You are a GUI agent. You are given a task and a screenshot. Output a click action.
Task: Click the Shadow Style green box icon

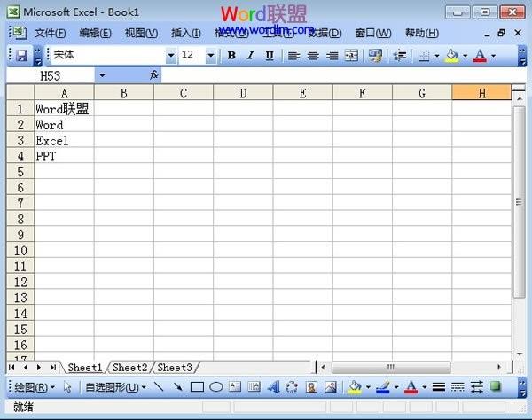(496, 386)
